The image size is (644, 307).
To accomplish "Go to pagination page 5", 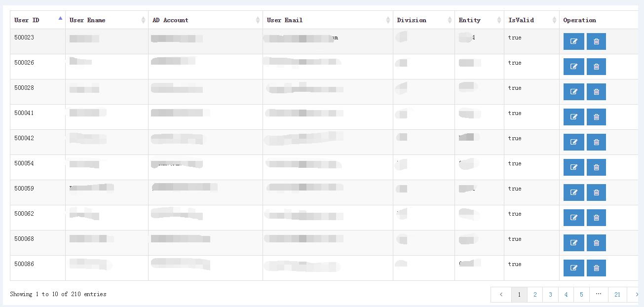I will [x=581, y=295].
